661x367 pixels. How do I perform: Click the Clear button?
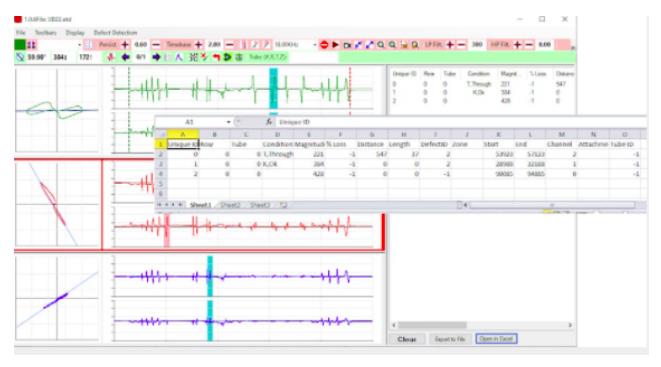[x=406, y=339]
